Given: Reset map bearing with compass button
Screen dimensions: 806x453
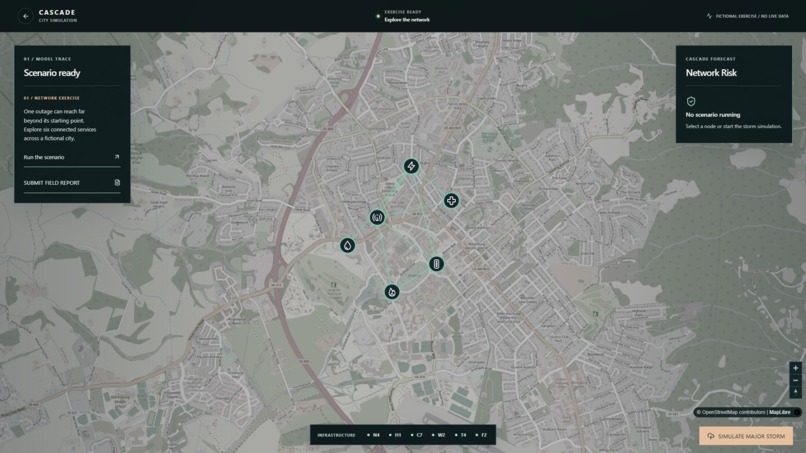Looking at the screenshot, I should (795, 392).
